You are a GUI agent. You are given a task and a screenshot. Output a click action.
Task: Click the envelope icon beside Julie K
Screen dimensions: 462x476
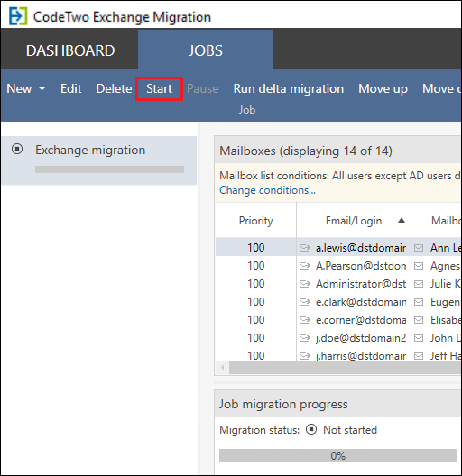419,284
